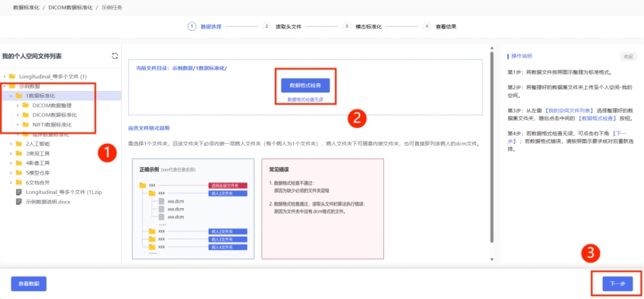
Task: Select the 4影像工具 folder label
Action: pos(38,163)
